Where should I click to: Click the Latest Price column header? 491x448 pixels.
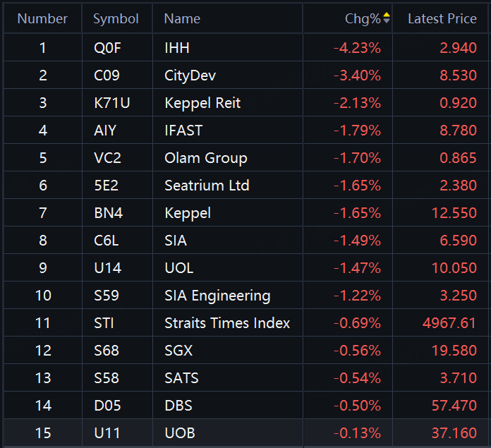(442, 19)
